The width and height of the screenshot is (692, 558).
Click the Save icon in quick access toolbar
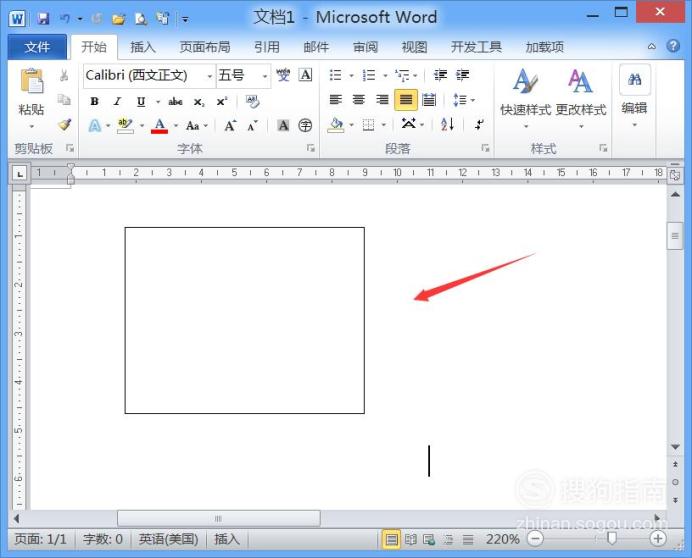(43, 19)
